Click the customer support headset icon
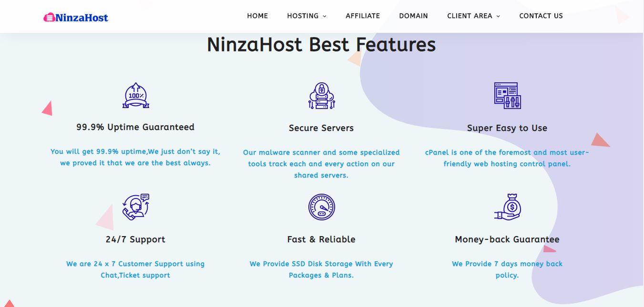 coord(136,207)
